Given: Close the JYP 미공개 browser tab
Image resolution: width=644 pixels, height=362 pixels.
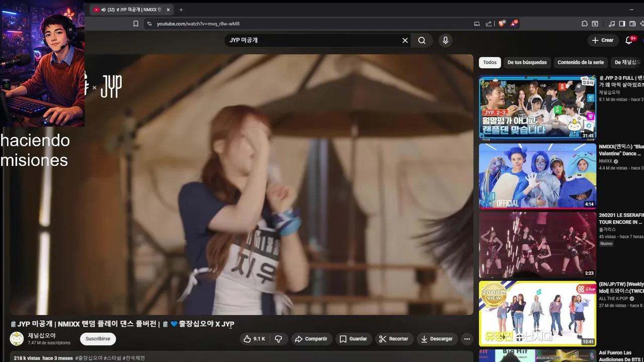Looking at the screenshot, I should coord(168,10).
